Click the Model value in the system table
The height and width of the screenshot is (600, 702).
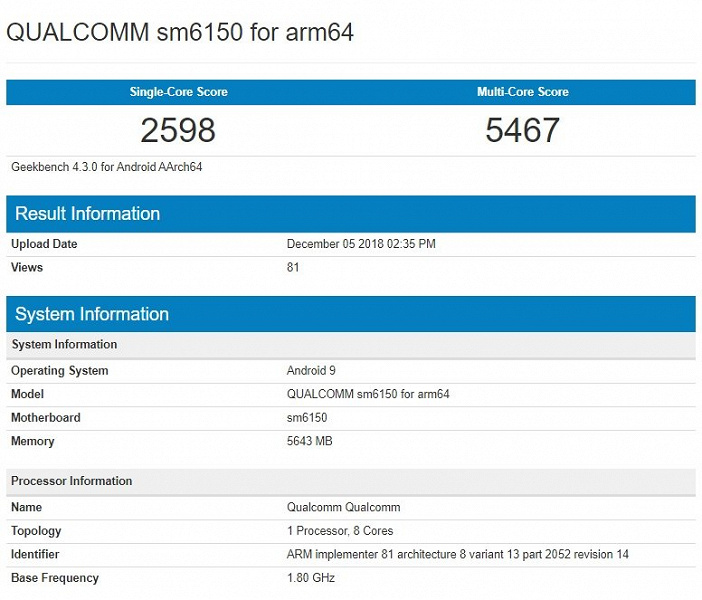tap(368, 394)
